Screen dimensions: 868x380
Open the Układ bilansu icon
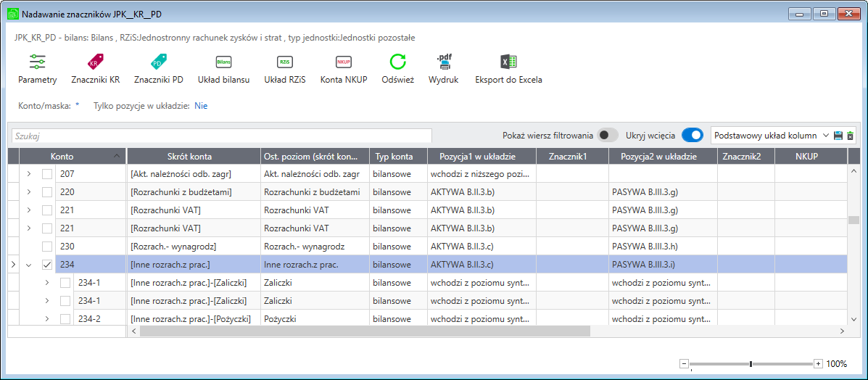coord(223,62)
